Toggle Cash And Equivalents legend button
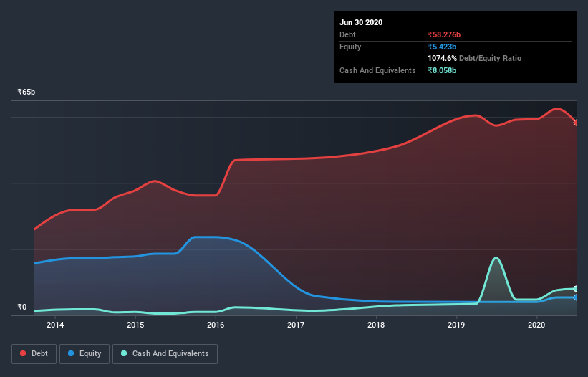588x377 pixels. pyautogui.click(x=165, y=354)
